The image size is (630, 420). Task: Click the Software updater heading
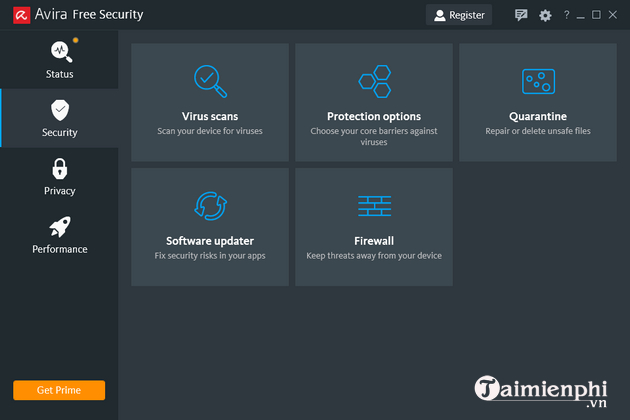pyautogui.click(x=210, y=241)
